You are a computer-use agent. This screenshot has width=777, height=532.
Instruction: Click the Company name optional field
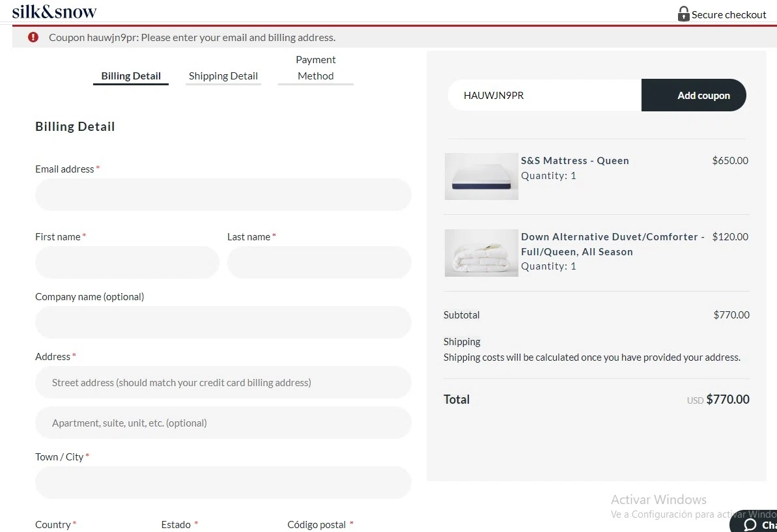[x=223, y=322]
